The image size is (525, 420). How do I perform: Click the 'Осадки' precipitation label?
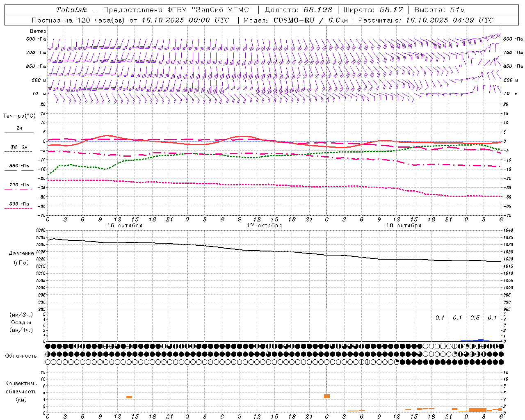coord(21,322)
